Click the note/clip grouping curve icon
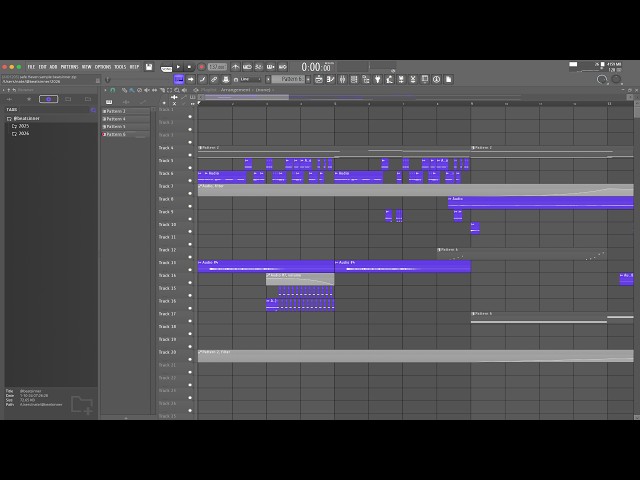 point(202,79)
